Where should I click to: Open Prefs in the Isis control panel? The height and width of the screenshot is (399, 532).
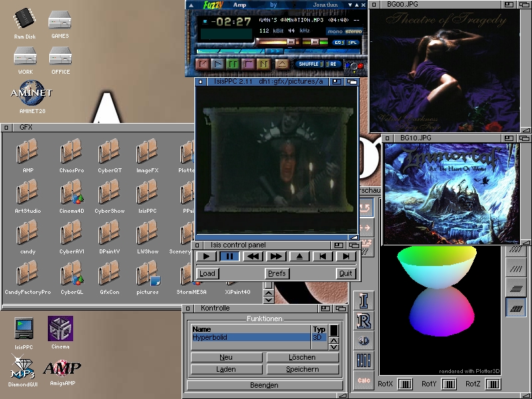[277, 273]
